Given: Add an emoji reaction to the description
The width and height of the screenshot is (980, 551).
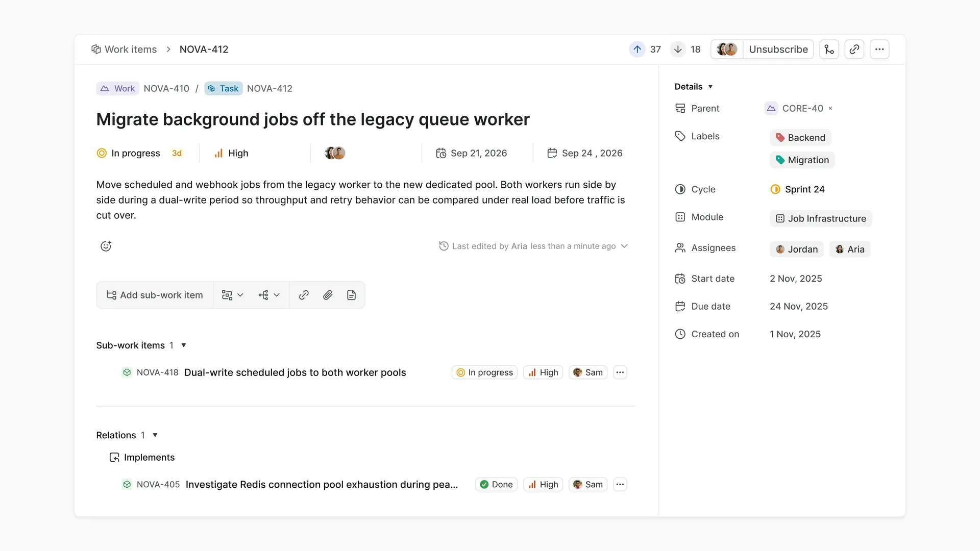Looking at the screenshot, I should click(x=106, y=246).
